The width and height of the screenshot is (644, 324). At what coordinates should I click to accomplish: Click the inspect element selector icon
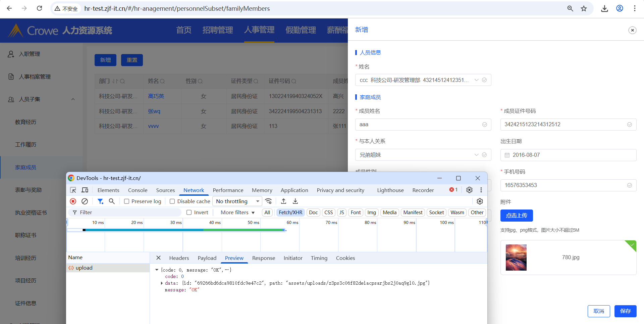[x=73, y=190]
